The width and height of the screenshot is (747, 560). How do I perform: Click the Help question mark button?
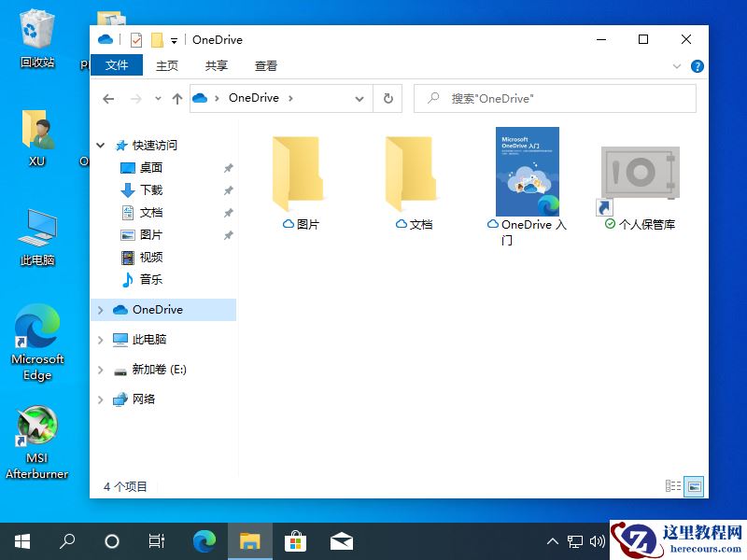coord(696,65)
